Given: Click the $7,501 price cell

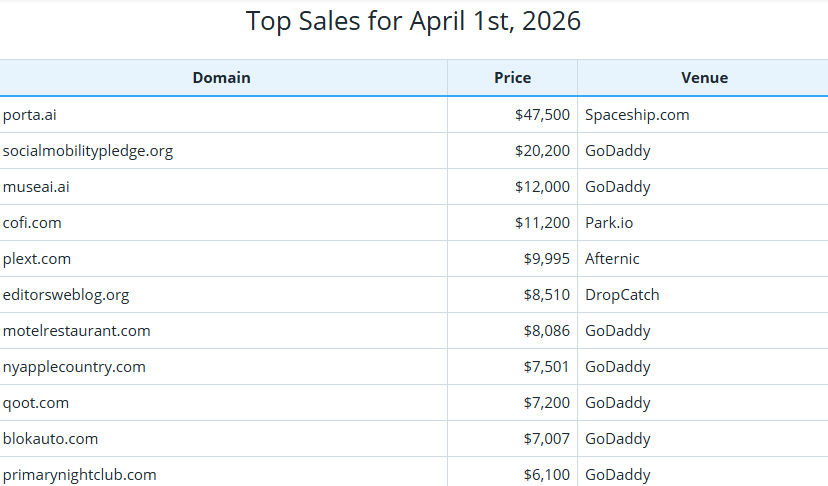Looking at the screenshot, I should tap(512, 366).
